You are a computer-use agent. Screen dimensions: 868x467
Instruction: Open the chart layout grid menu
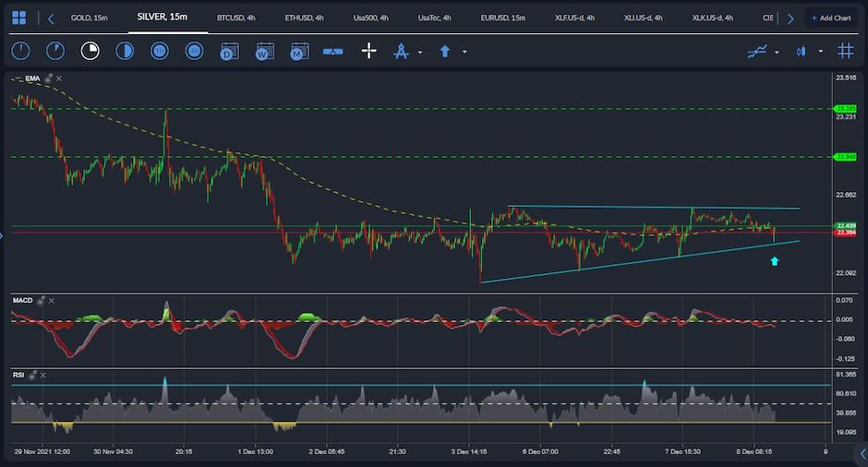19,18
